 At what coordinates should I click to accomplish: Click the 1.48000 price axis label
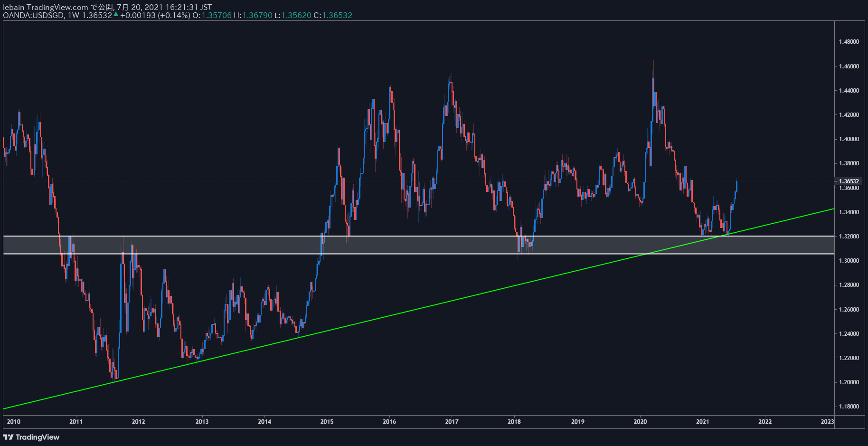[849, 42]
